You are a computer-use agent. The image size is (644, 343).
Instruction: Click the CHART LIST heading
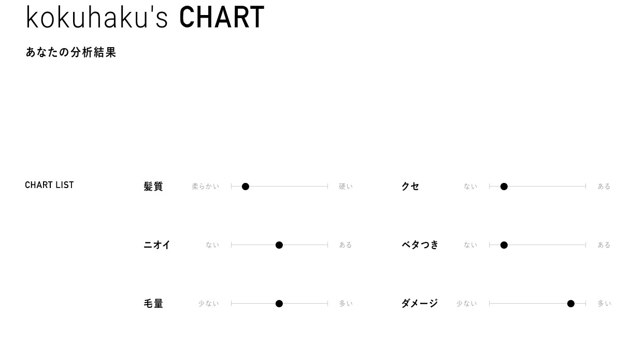point(49,185)
